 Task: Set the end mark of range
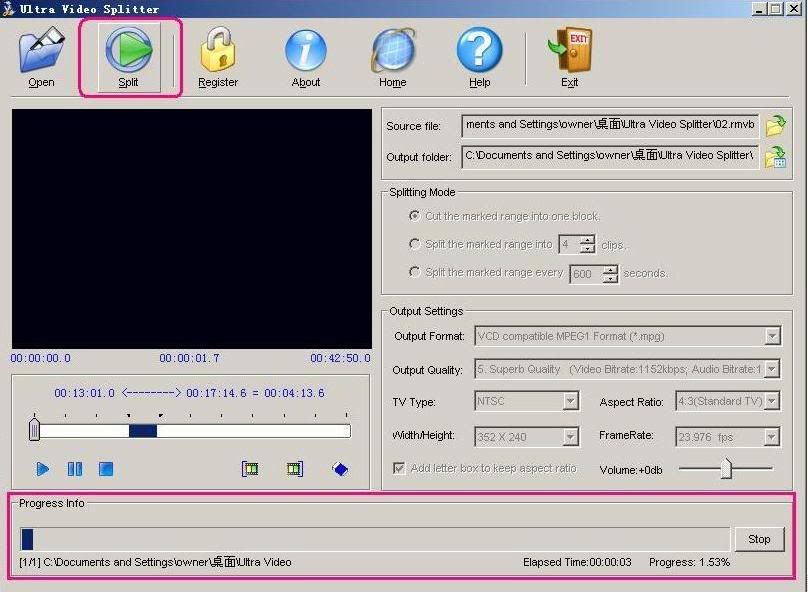click(294, 469)
